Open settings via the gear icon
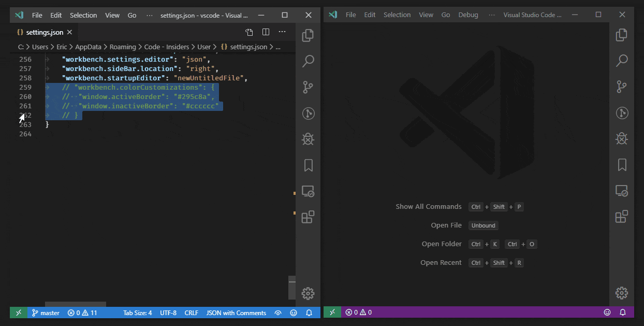This screenshot has height=326, width=644. tap(308, 293)
